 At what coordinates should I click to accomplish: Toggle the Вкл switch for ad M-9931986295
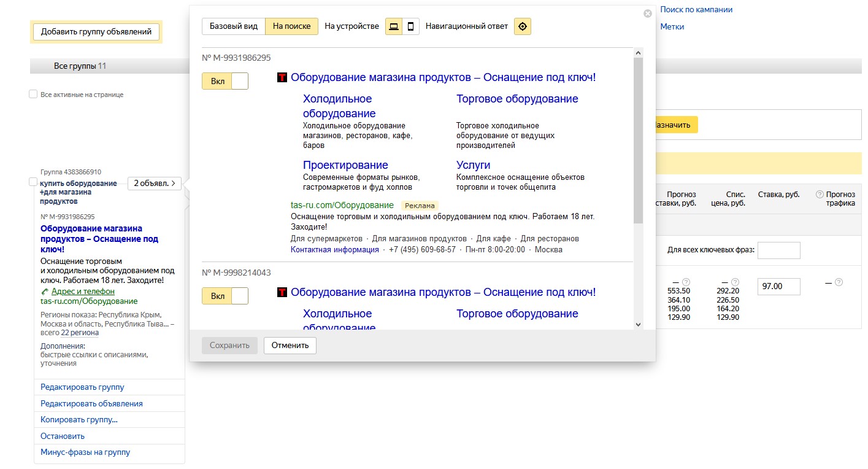coord(225,81)
